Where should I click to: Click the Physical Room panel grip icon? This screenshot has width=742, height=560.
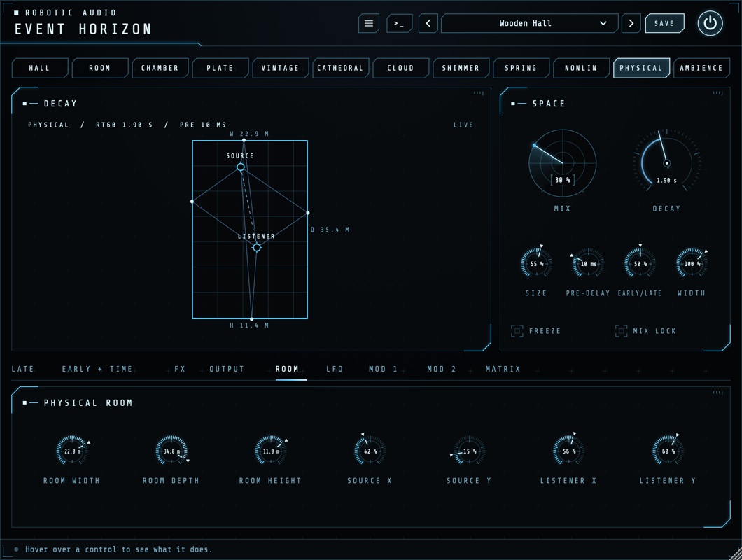click(718, 393)
